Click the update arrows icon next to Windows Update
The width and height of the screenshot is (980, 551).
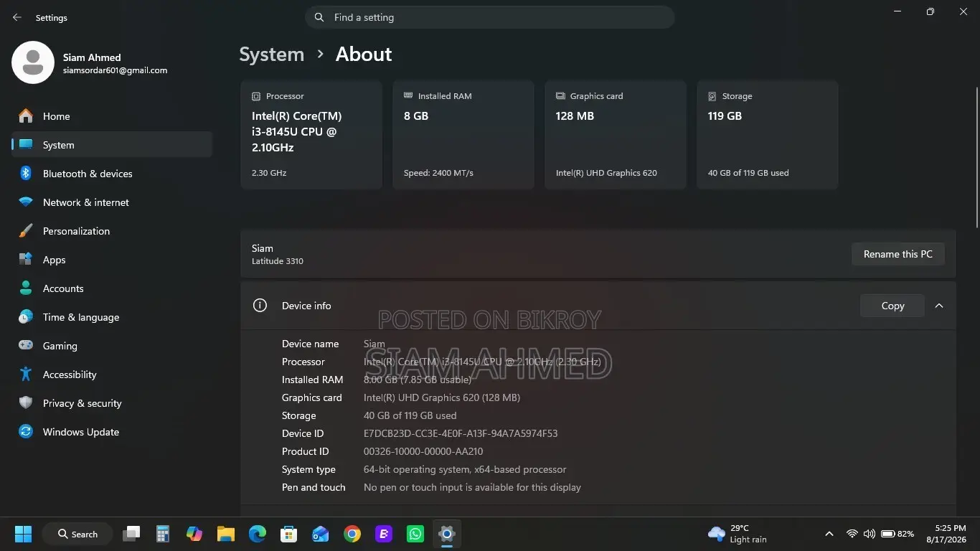(26, 432)
